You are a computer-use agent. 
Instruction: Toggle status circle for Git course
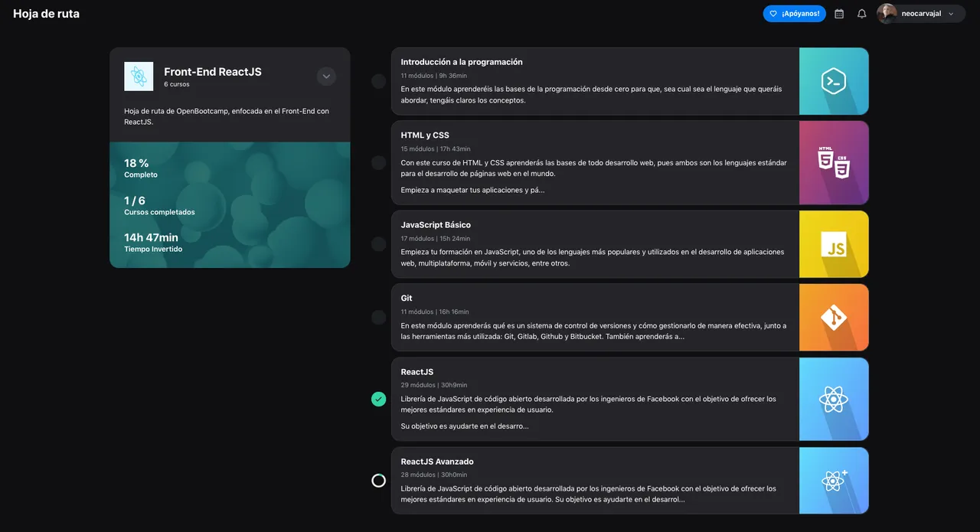tap(378, 318)
